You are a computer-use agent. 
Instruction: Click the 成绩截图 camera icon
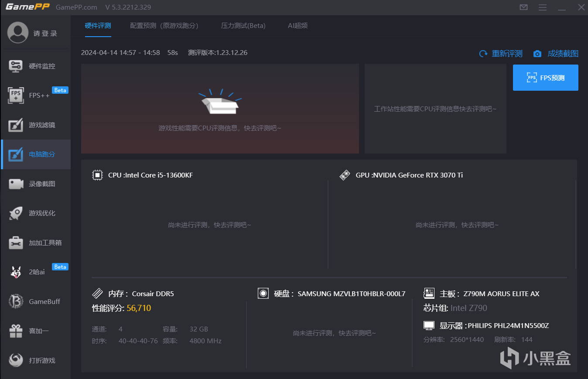point(537,54)
